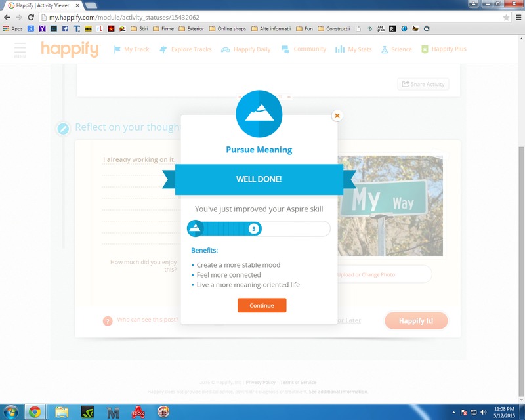Reload the page with the refresh icon

click(31, 18)
